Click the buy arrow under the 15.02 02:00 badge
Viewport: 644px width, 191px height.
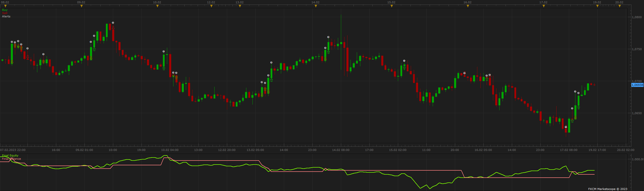404,68
